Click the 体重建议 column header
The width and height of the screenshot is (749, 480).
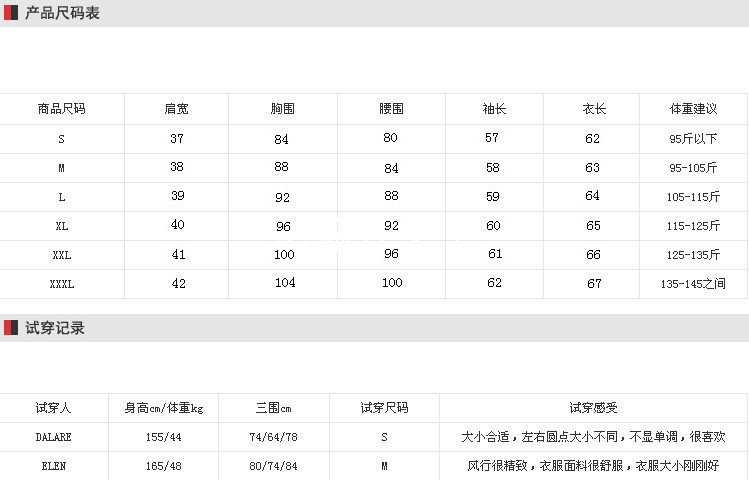coord(694,109)
